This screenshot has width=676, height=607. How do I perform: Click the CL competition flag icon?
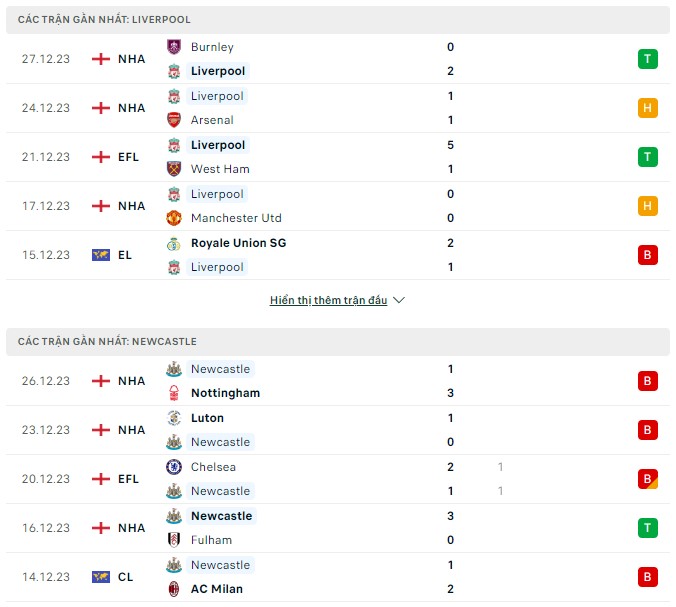click(101, 577)
